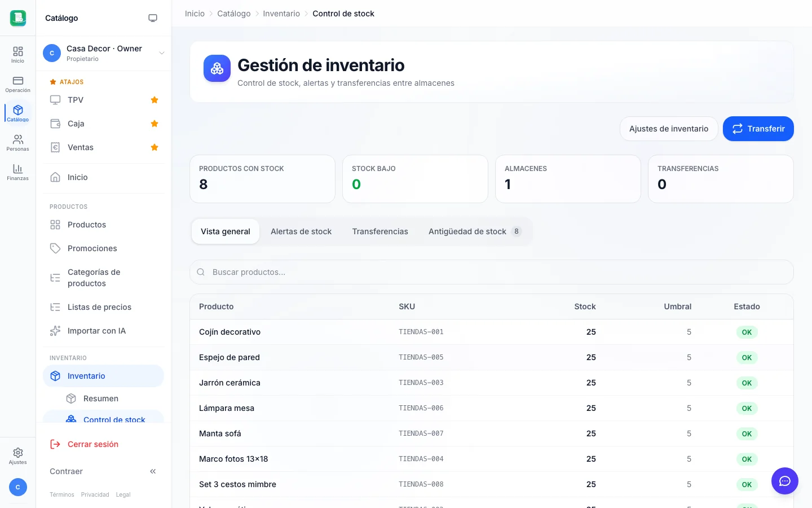Click Inventario in the breadcrumb
This screenshot has width=812, height=508.
[x=281, y=14]
